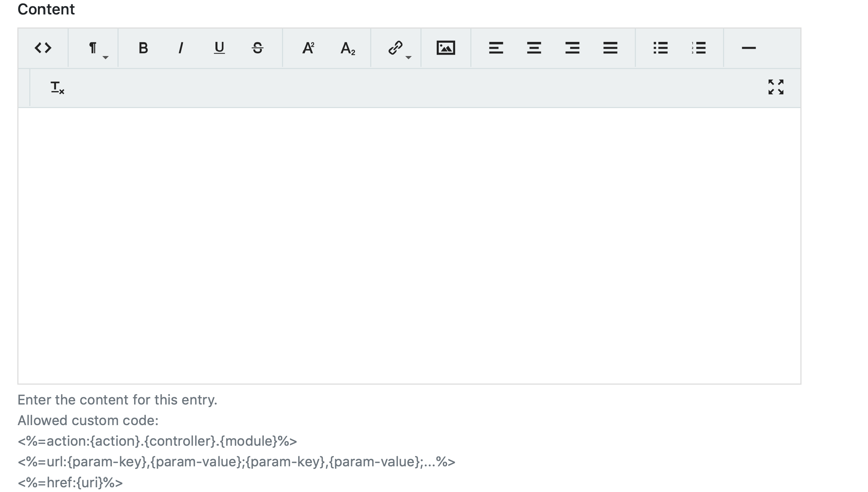Toggle bold formatting
Image resolution: width=868 pixels, height=492 pixels.
point(143,48)
